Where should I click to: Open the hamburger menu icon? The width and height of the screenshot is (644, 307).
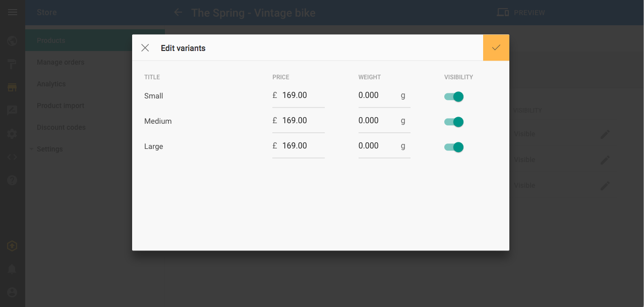coord(13,12)
